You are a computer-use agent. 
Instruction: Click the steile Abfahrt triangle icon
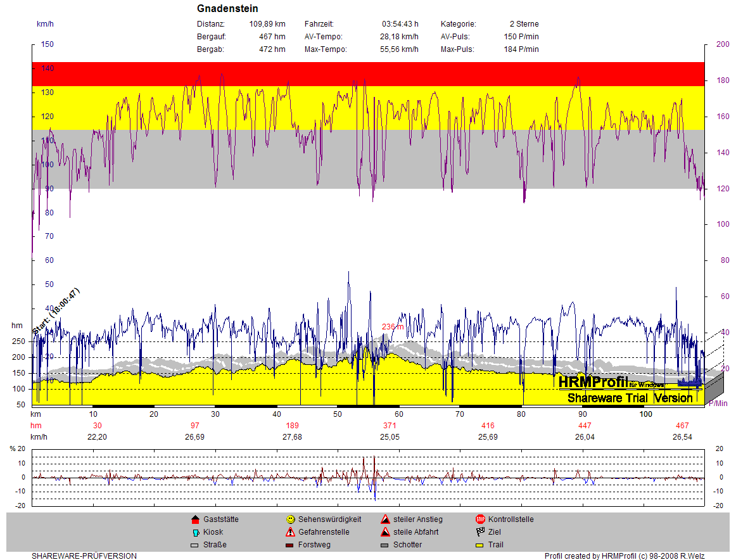tap(385, 532)
